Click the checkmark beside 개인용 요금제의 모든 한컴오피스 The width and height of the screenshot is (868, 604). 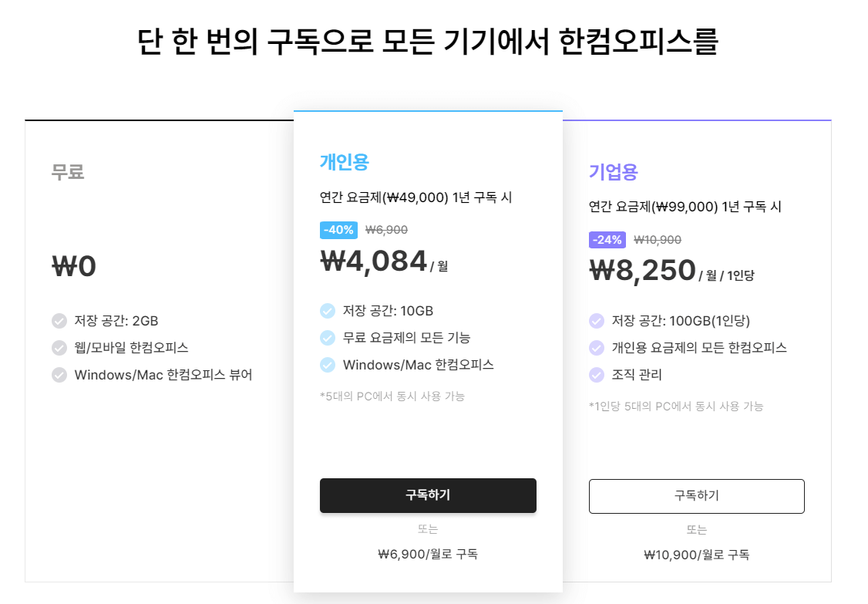(x=596, y=349)
